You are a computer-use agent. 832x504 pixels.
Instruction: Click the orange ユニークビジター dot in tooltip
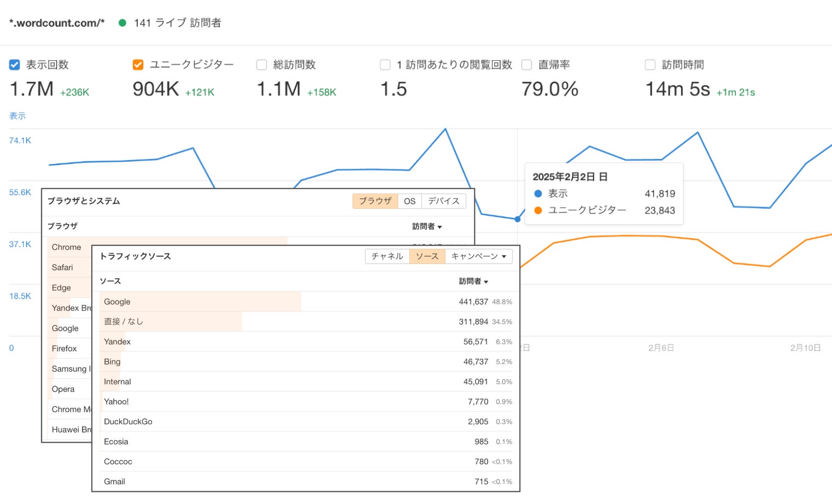538,210
